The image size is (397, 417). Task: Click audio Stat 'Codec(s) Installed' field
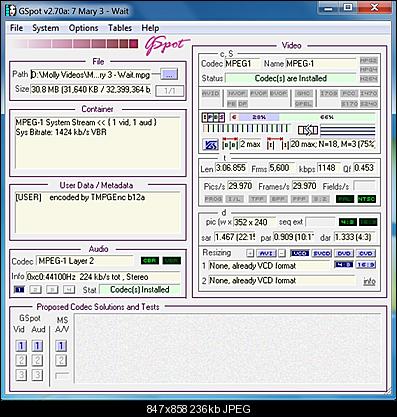click(140, 289)
